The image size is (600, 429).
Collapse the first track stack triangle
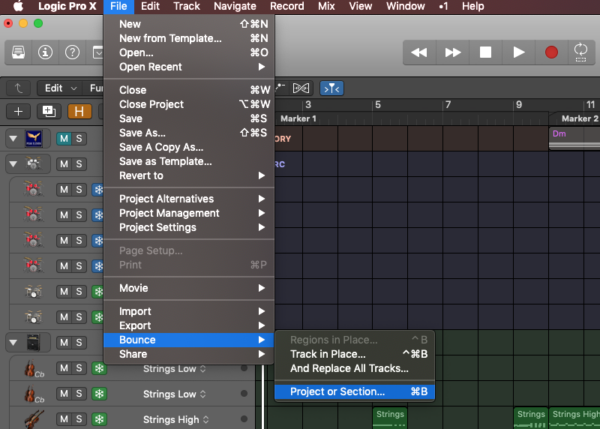pos(13,138)
